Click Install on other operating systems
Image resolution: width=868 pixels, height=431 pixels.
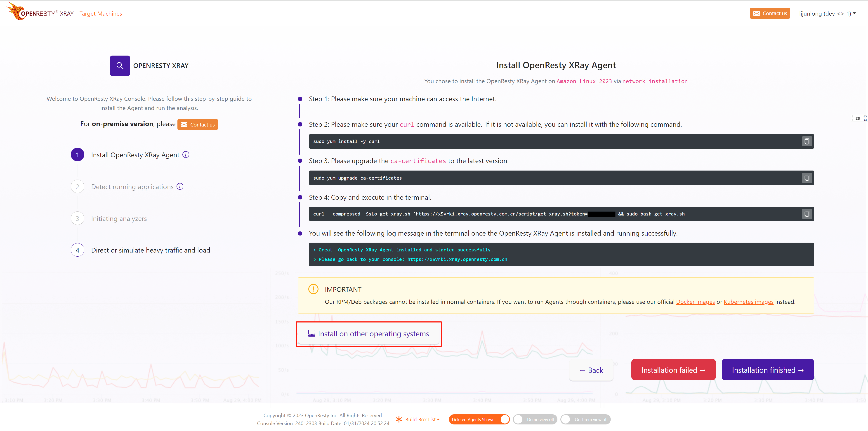pos(369,334)
